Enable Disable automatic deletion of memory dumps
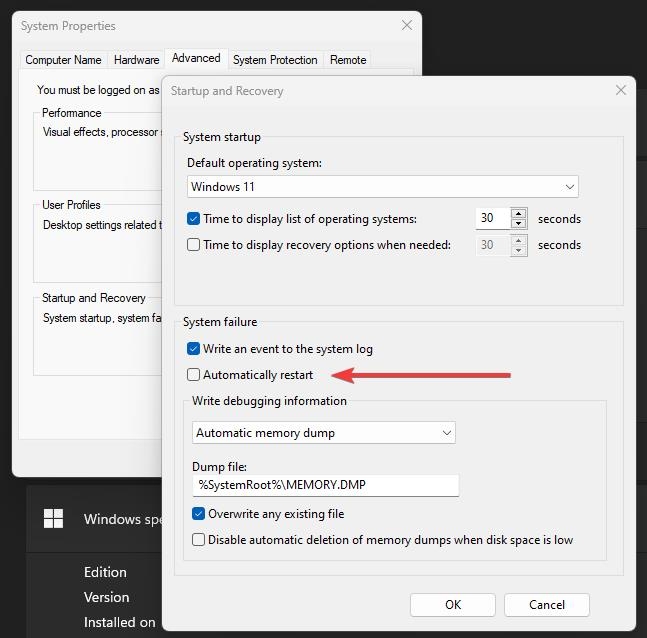647x638 pixels. click(198, 540)
